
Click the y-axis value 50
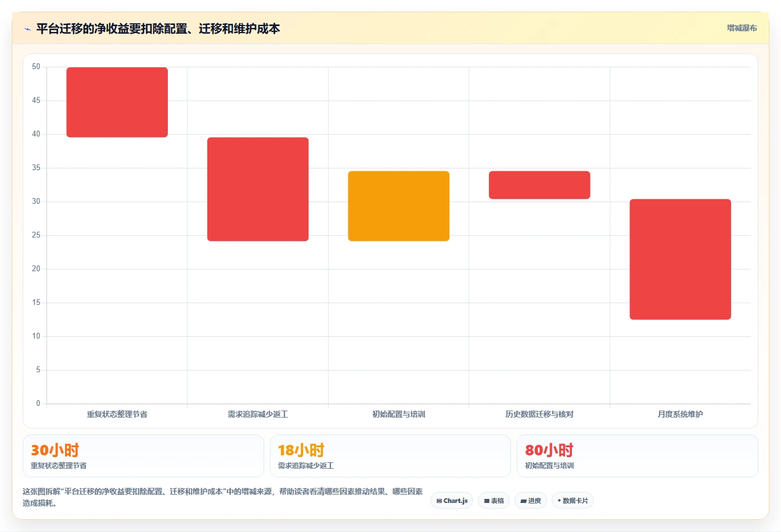coord(37,67)
